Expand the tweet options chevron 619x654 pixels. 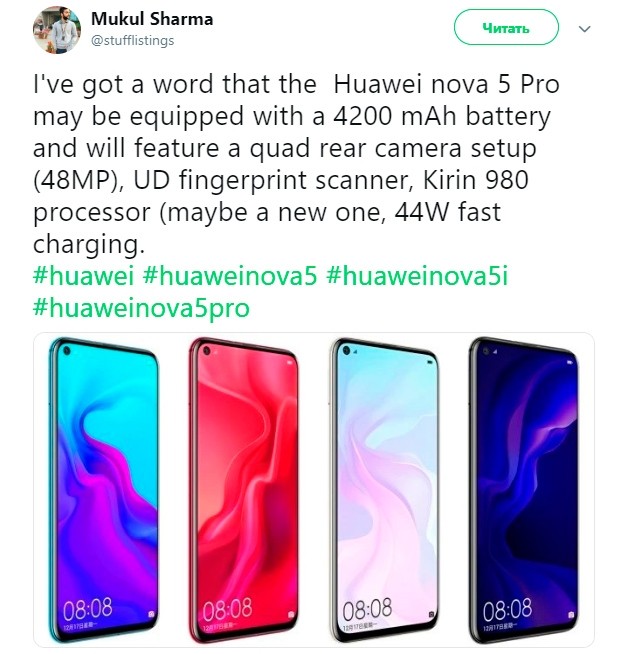pos(585,29)
